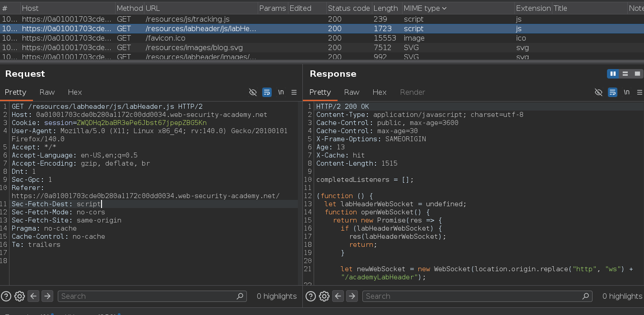Screen dimensions: 644x315
Task: Sort history by the Title column header
Action: [x=589, y=8]
